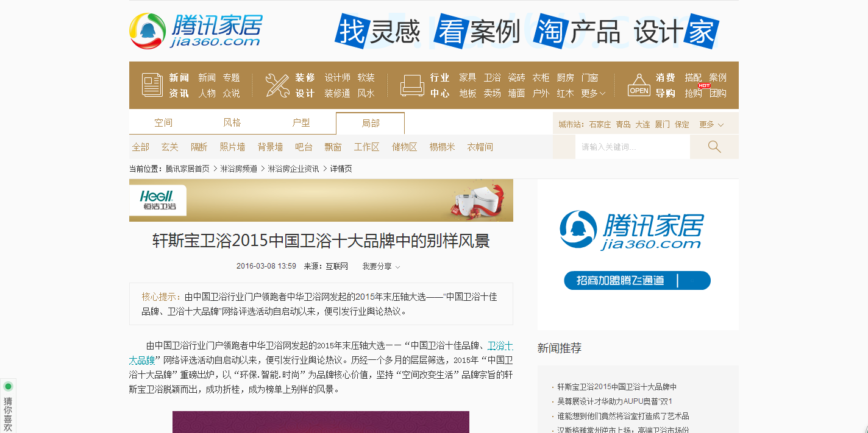The height and width of the screenshot is (433, 868).
Task: Open 工作区 sub-category
Action: (x=367, y=147)
